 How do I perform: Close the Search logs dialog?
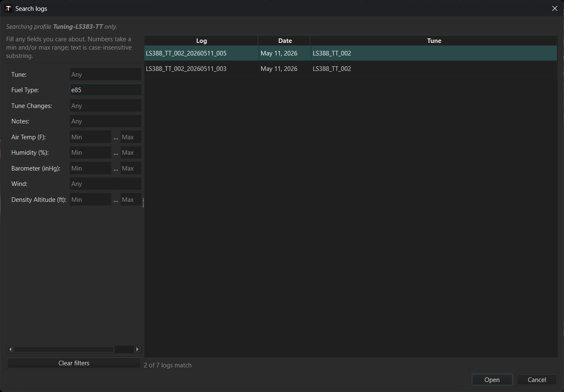(x=554, y=8)
